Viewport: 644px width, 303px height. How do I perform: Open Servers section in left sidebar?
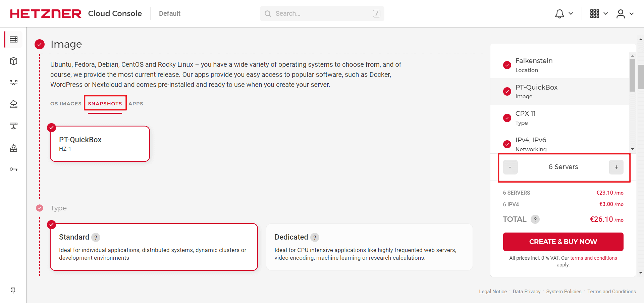point(13,40)
